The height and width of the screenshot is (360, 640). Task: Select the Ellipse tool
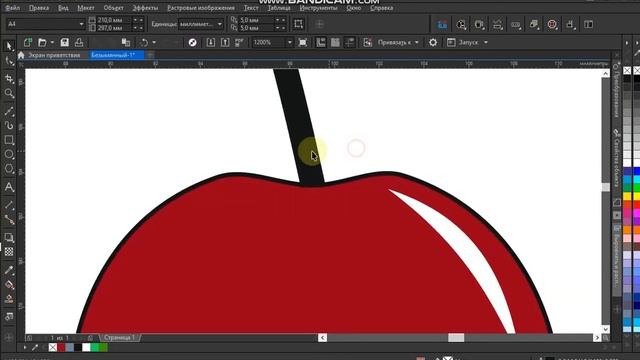9,154
